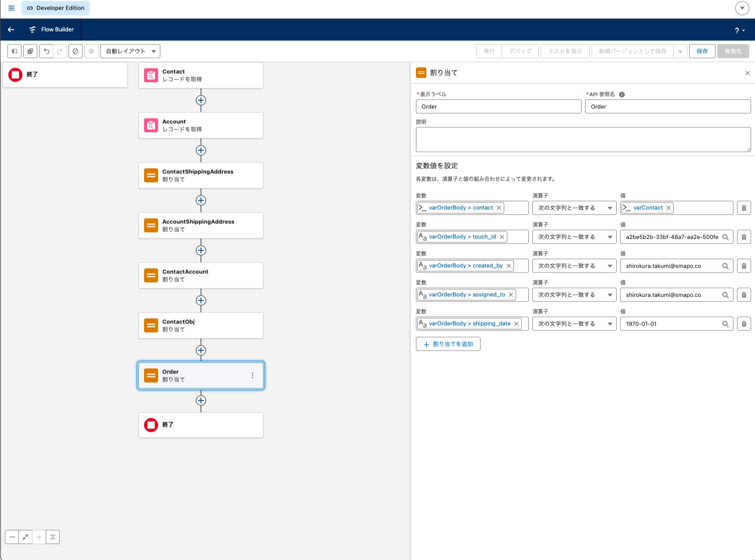This screenshot has height=560, width=755.
Task: Click the back arrow in header
Action: (11, 29)
